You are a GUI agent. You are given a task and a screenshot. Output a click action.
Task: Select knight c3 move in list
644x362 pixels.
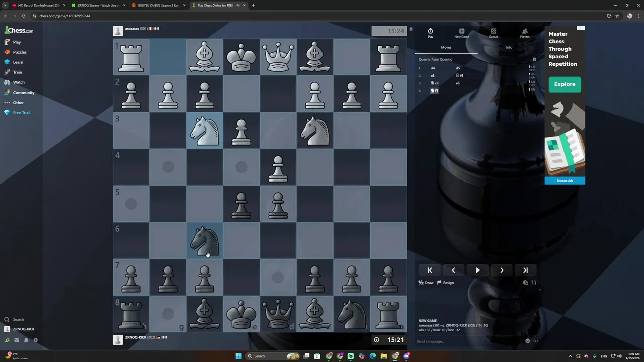tap(435, 83)
